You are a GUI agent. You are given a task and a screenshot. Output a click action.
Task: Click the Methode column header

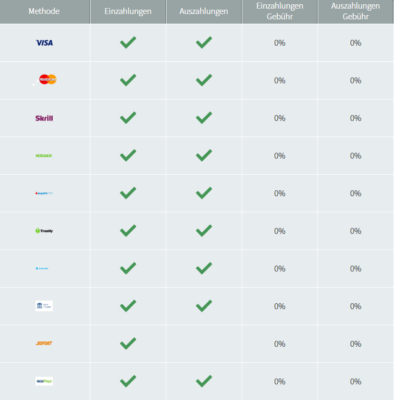tap(45, 11)
